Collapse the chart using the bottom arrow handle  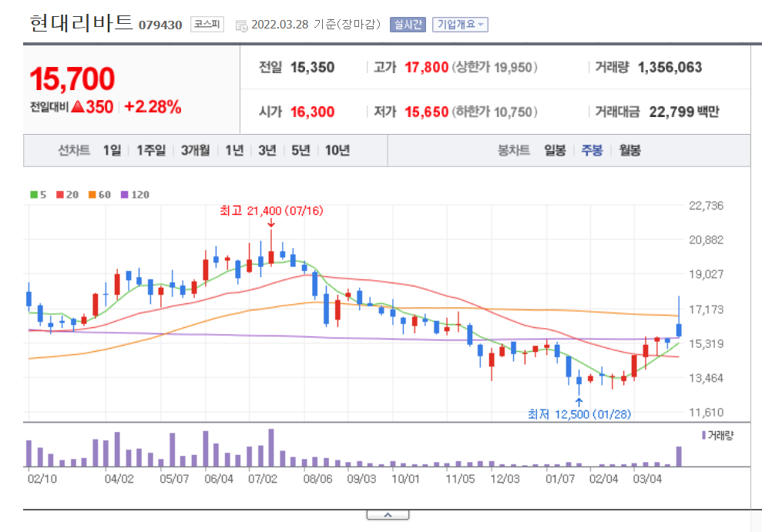pyautogui.click(x=388, y=515)
